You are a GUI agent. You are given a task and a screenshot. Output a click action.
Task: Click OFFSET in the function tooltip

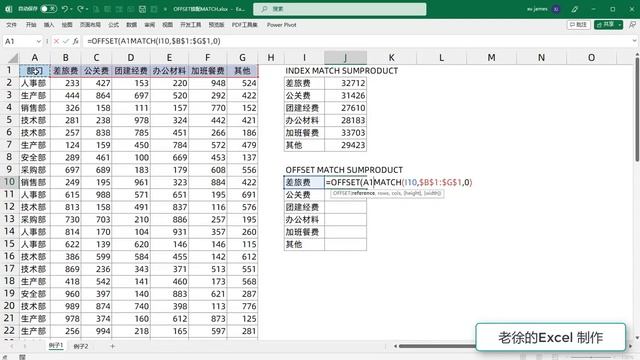(341, 193)
